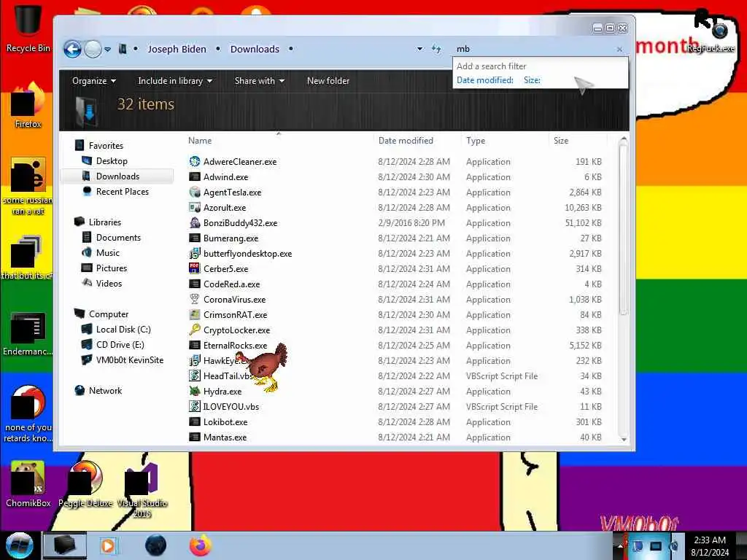The width and height of the screenshot is (747, 560).
Task: Add the 'Date modified:' search filter
Action: click(x=484, y=80)
